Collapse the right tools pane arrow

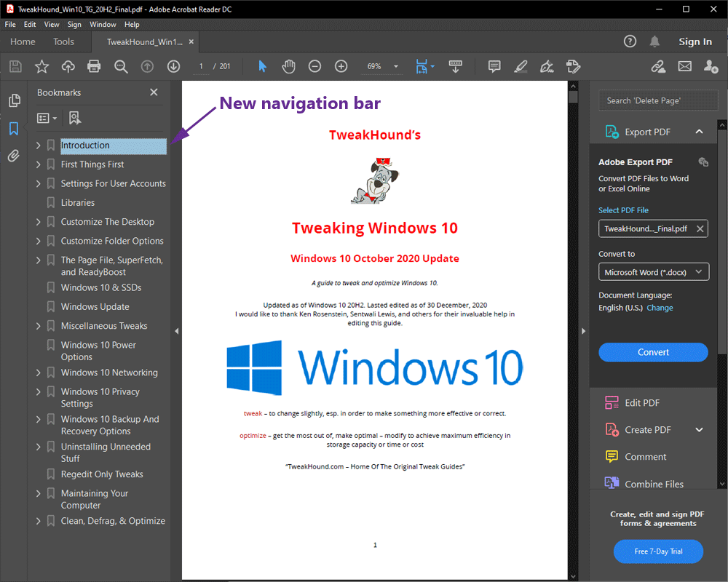(x=584, y=331)
